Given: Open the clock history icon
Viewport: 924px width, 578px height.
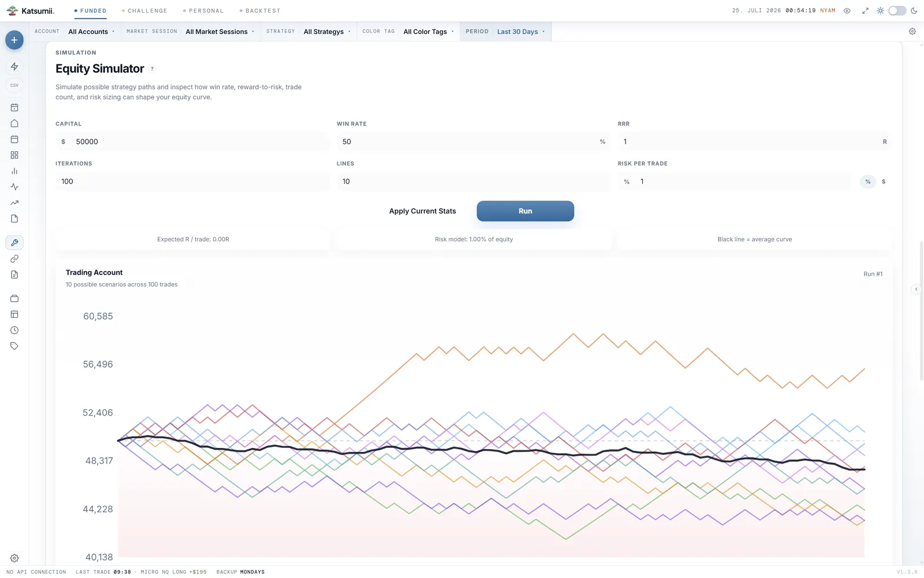Looking at the screenshot, I should pyautogui.click(x=14, y=330).
